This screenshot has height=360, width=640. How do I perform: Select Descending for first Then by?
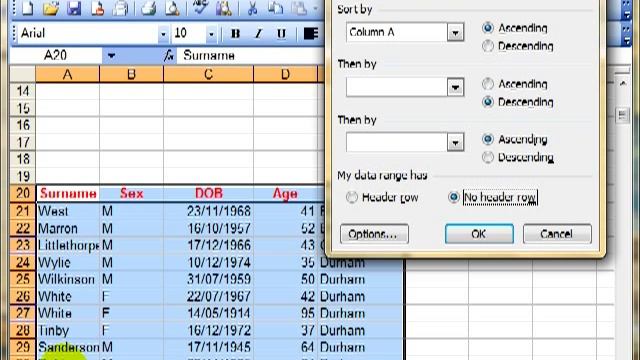488,102
